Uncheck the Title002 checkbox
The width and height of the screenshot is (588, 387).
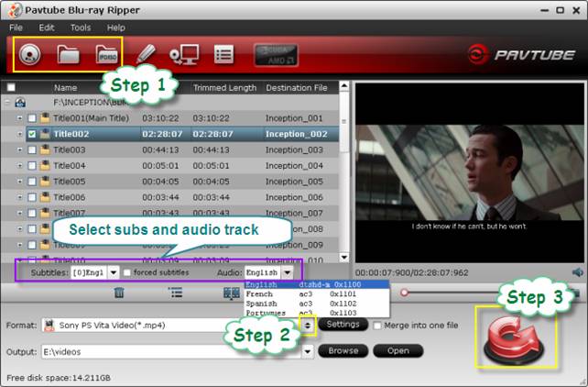32,134
